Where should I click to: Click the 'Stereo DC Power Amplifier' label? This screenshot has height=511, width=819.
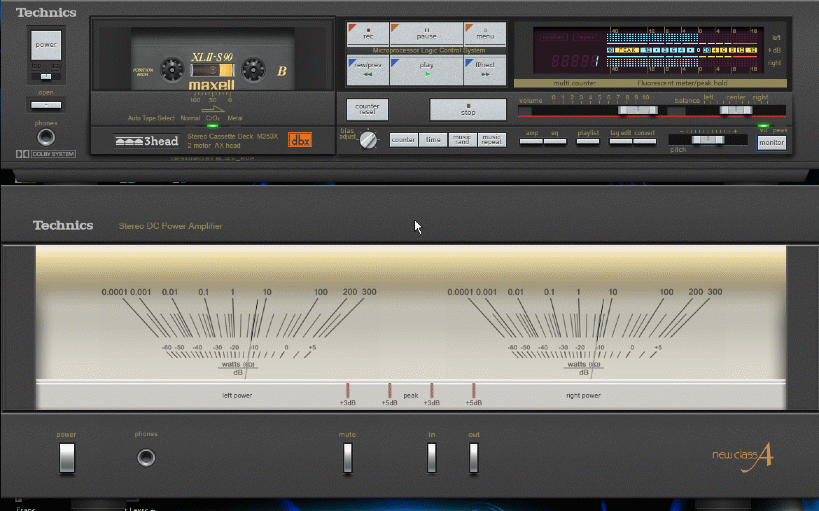coord(170,226)
